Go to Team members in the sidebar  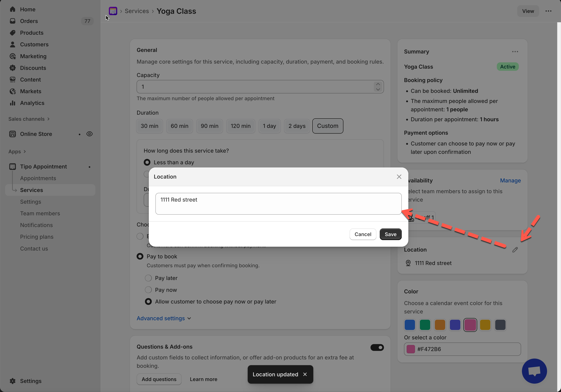40,213
